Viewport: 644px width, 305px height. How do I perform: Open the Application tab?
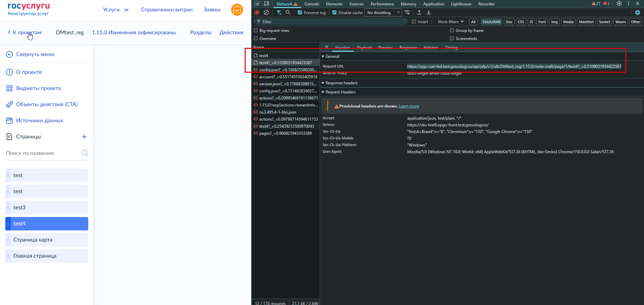point(434,4)
